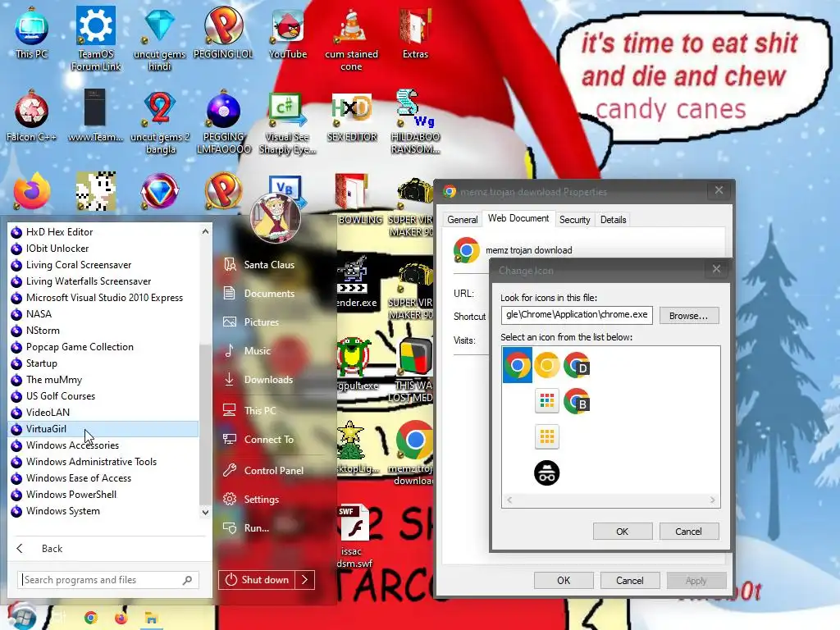Click the icon list right scroll arrow

[713, 500]
